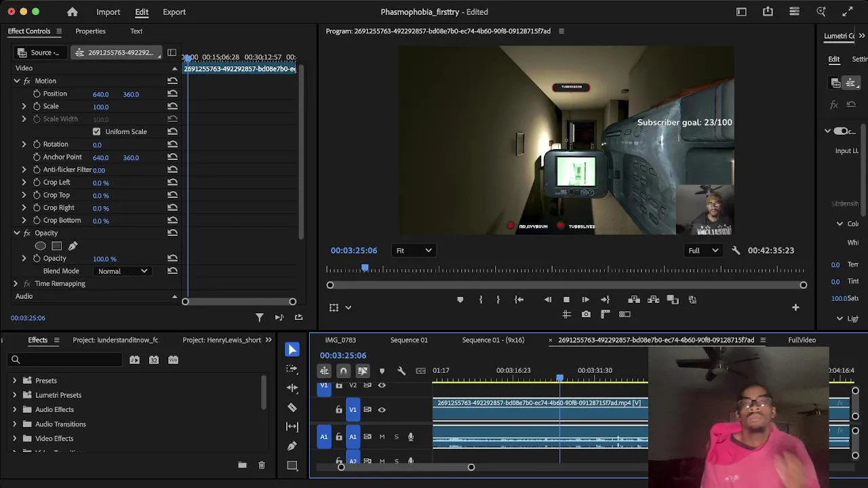Collapse the Motion effect section
This screenshot has width=868, height=488.
click(17, 81)
